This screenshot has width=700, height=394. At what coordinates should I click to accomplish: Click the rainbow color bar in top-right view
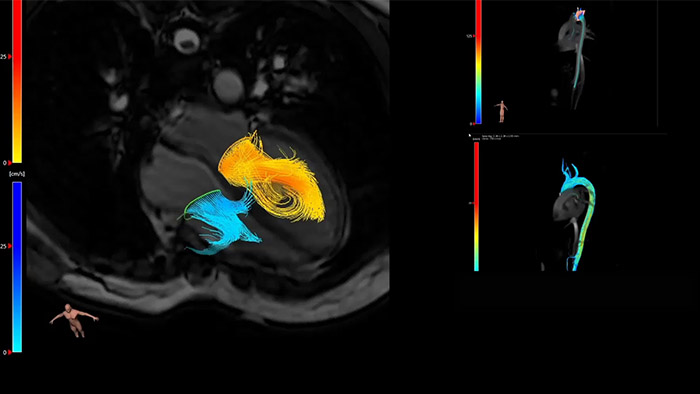point(478,62)
